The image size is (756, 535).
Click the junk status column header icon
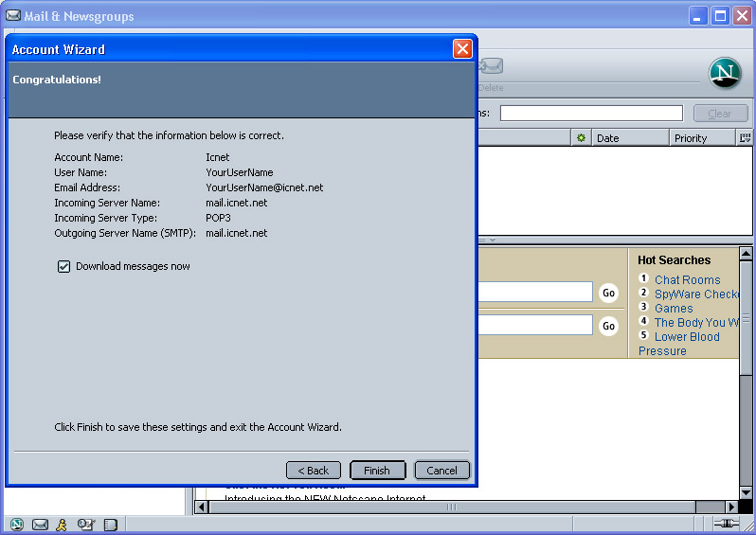(x=581, y=138)
